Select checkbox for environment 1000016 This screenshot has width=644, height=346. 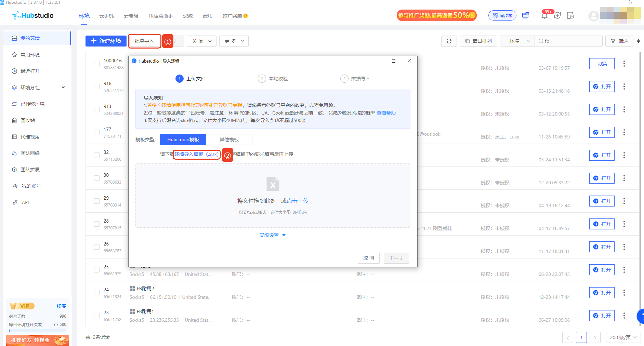click(97, 64)
